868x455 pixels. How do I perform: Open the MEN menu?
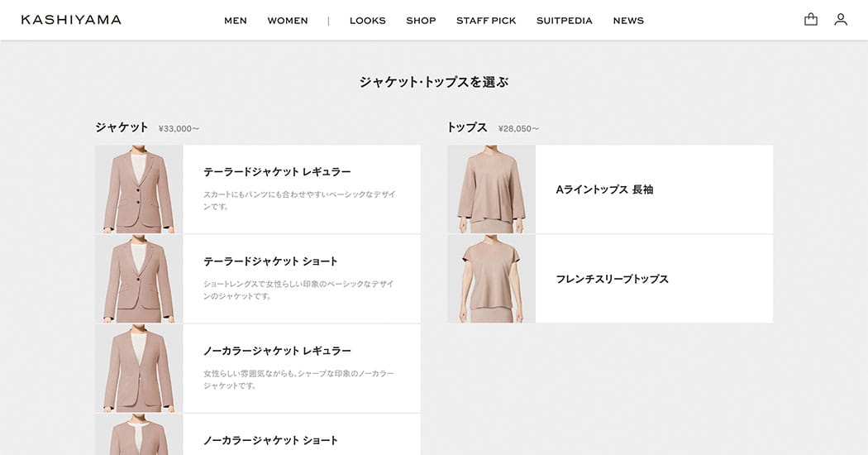(236, 21)
